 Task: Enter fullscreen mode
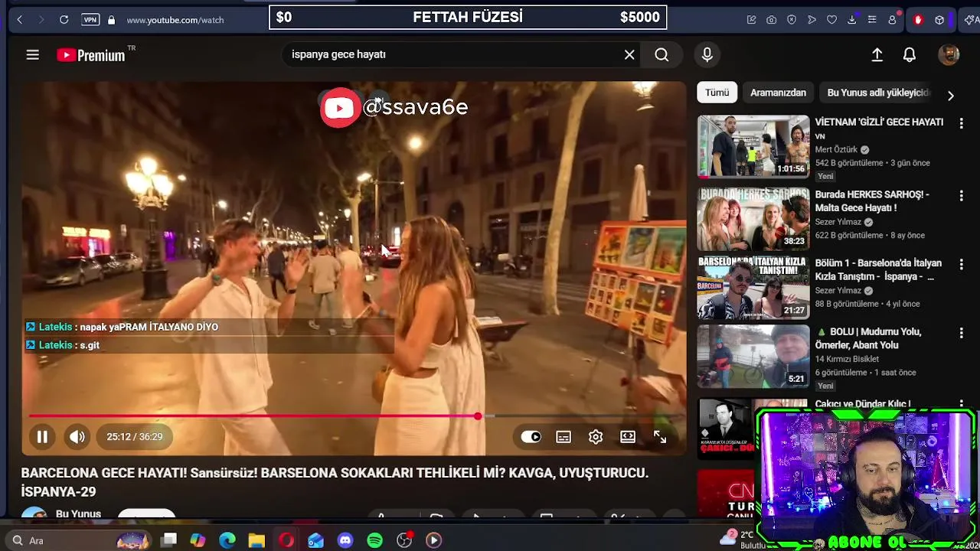660,437
